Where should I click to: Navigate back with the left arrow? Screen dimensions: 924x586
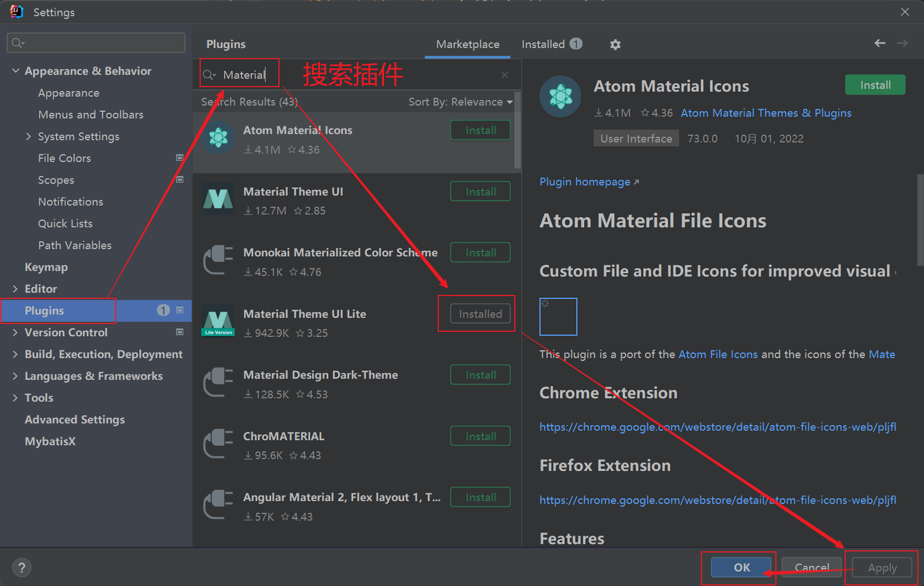coord(880,43)
